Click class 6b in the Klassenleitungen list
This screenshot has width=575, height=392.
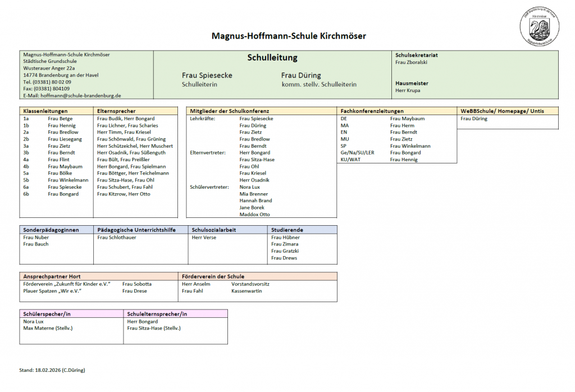pos(26,194)
